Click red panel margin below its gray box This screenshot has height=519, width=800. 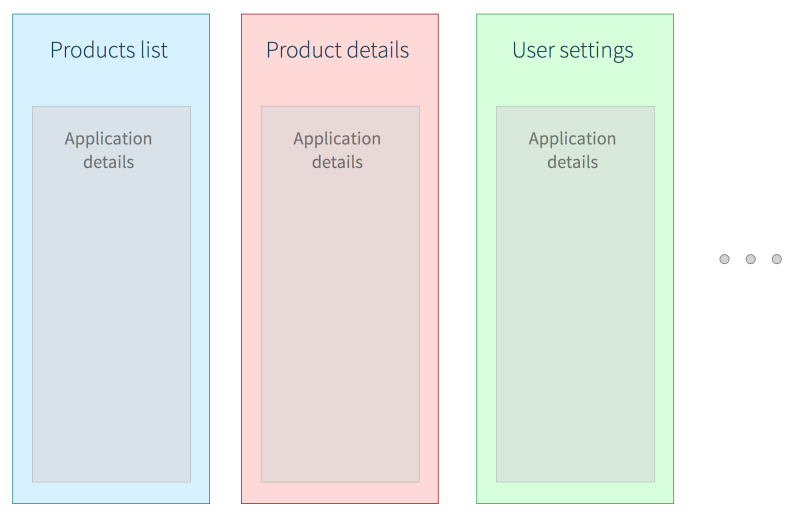click(x=340, y=492)
